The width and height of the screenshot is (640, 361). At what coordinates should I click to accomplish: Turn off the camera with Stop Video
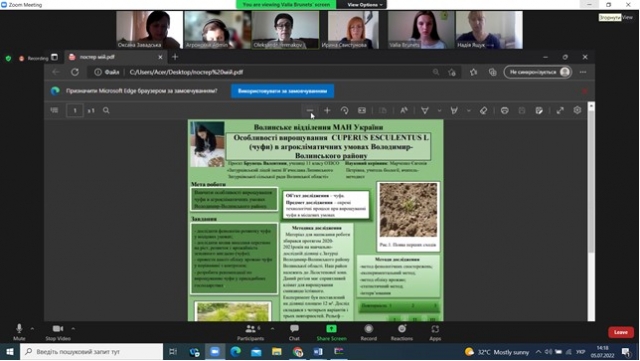pos(58,332)
